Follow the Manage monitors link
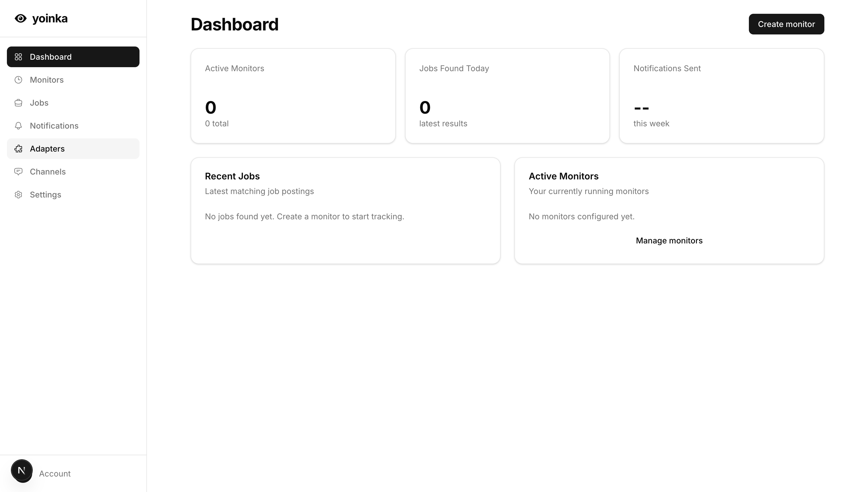This screenshot has height=492, width=868. pos(669,241)
